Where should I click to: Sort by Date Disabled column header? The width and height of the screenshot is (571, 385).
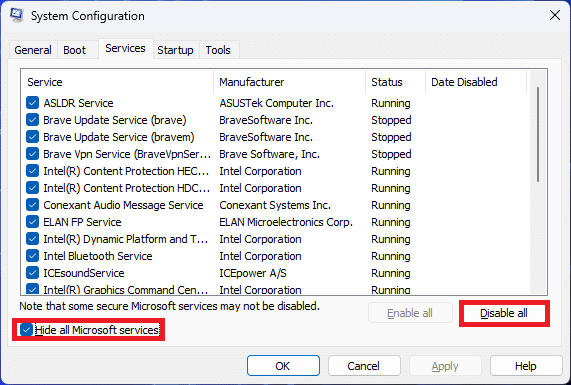point(476,82)
